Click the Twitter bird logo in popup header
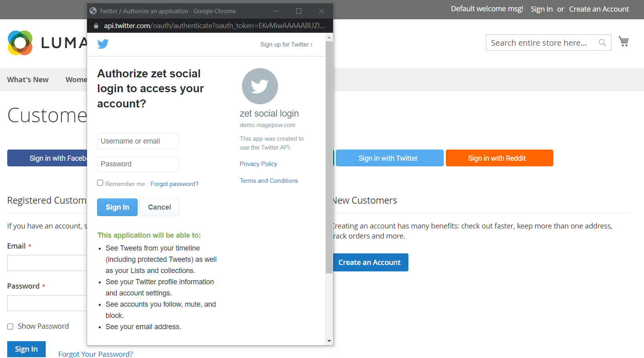Viewport: 644px width, 358px height. 103,44
